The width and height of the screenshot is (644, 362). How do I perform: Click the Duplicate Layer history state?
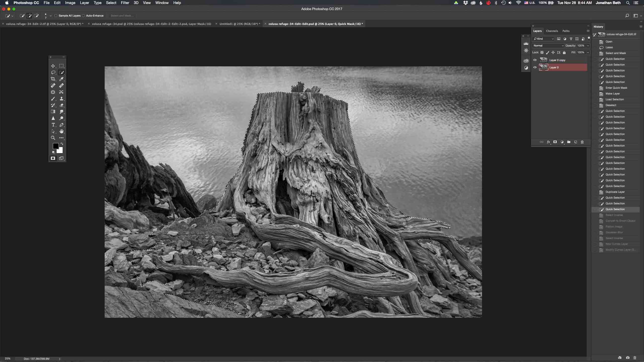(615, 192)
